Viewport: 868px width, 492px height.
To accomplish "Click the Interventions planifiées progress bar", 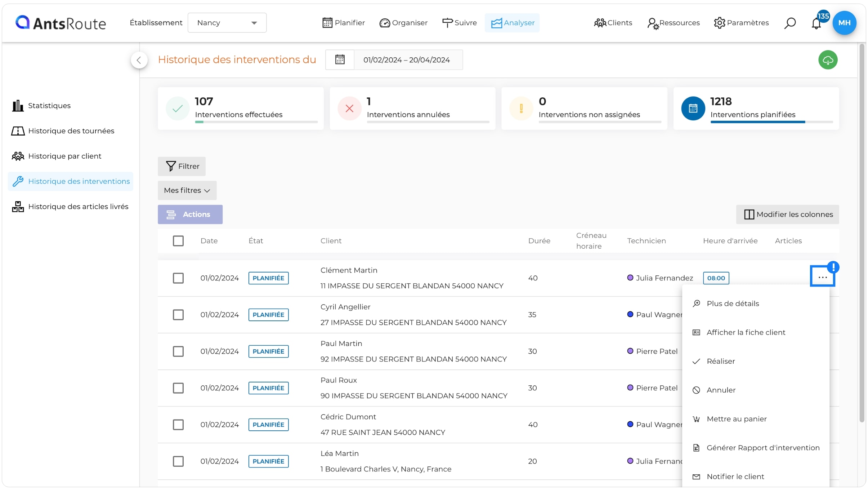I will [771, 122].
